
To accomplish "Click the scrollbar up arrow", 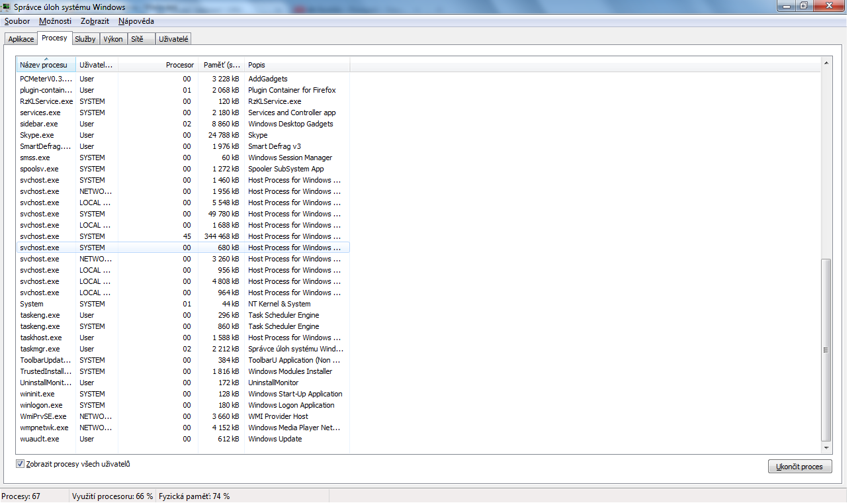I will pos(826,63).
